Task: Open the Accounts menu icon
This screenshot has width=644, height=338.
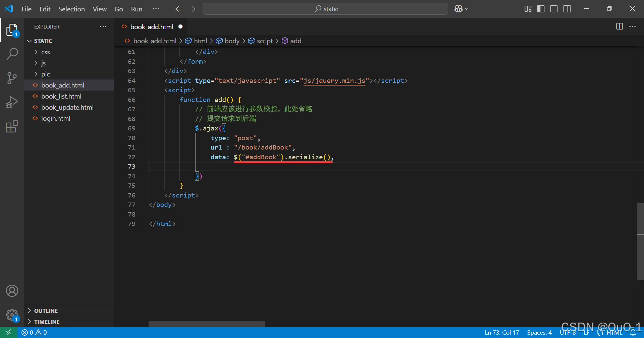Action: pyautogui.click(x=12, y=291)
